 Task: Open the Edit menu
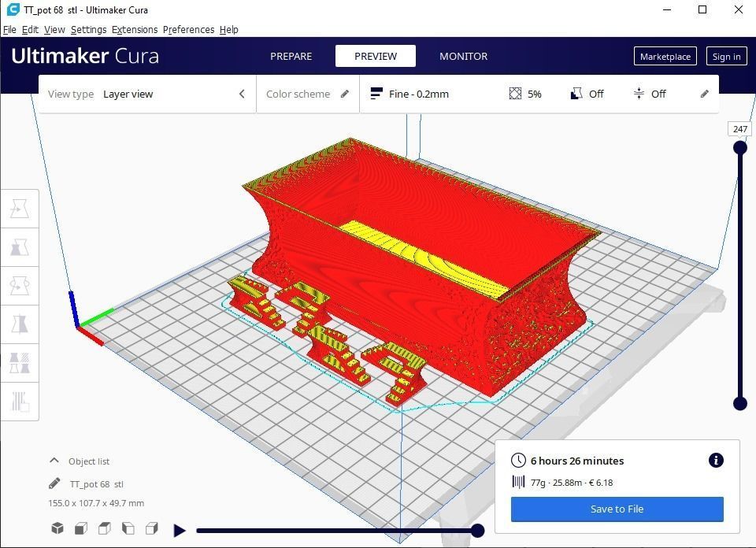30,29
